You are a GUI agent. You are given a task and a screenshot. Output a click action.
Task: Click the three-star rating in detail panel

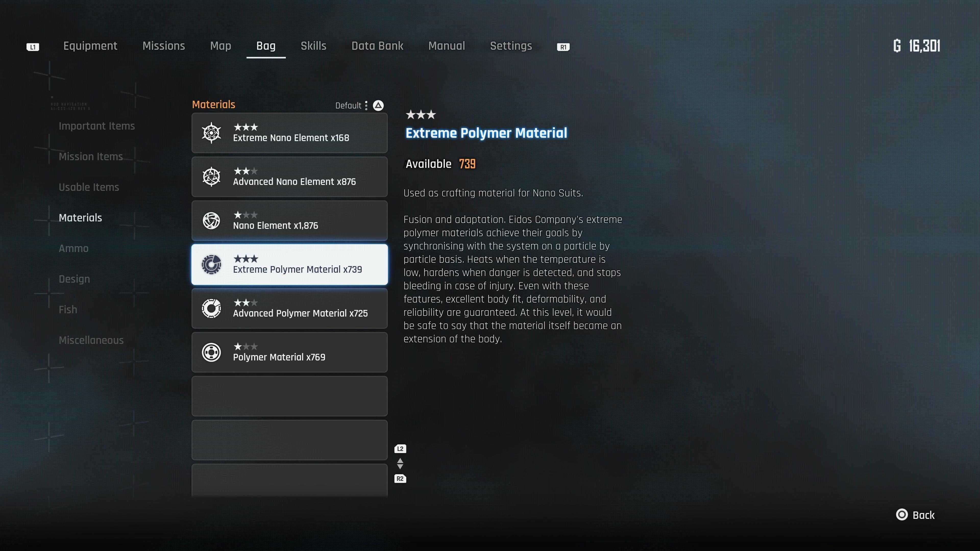coord(421,115)
